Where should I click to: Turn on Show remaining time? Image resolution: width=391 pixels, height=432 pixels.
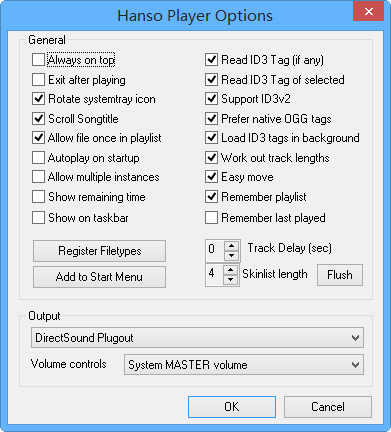pos(38,197)
